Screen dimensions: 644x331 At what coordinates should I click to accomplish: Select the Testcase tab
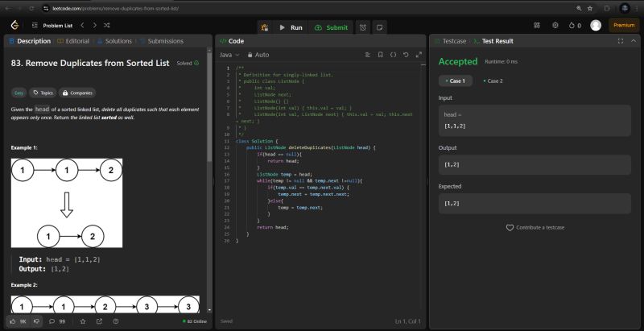click(451, 41)
